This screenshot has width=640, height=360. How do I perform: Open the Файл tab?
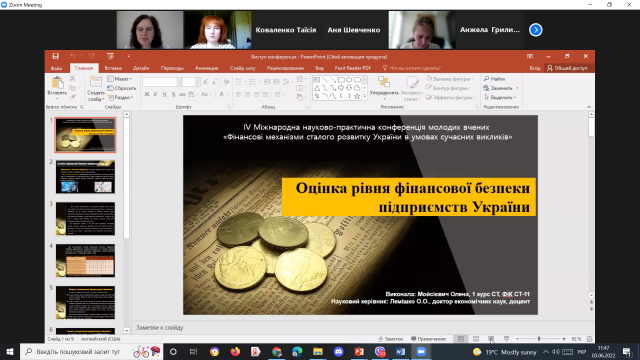(57, 68)
